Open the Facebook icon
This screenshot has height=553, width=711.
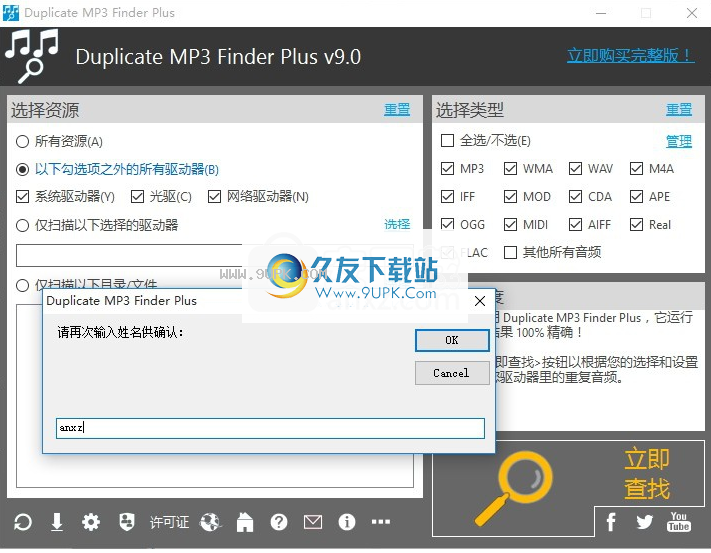[x=611, y=522]
